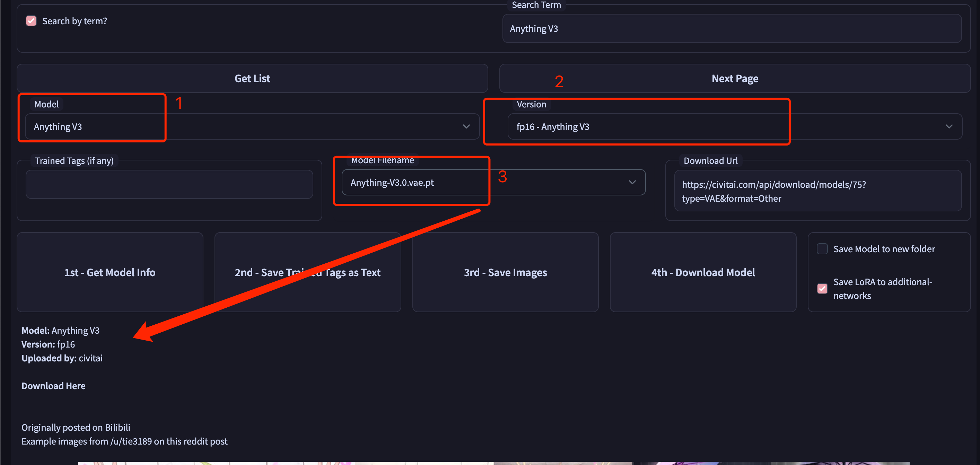This screenshot has width=980, height=465.
Task: Click 4th - Download Model button
Action: click(703, 272)
